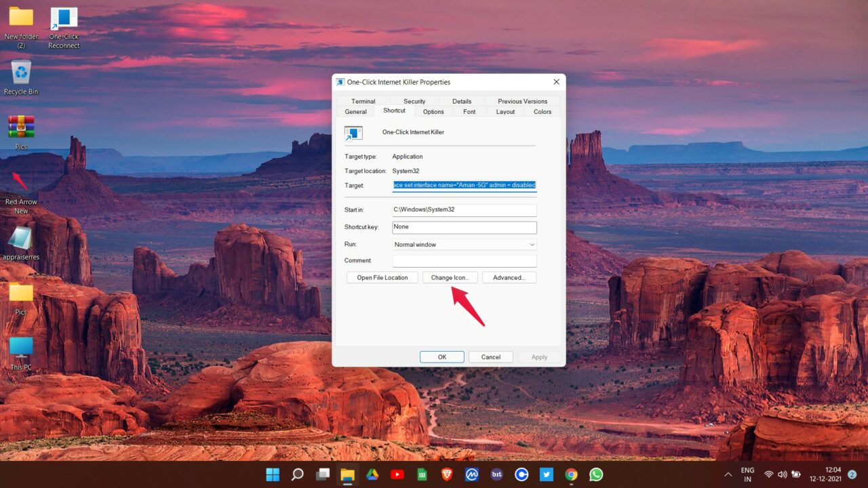The width and height of the screenshot is (868, 488).
Task: Open the volume speaker tray icon
Action: (783, 474)
